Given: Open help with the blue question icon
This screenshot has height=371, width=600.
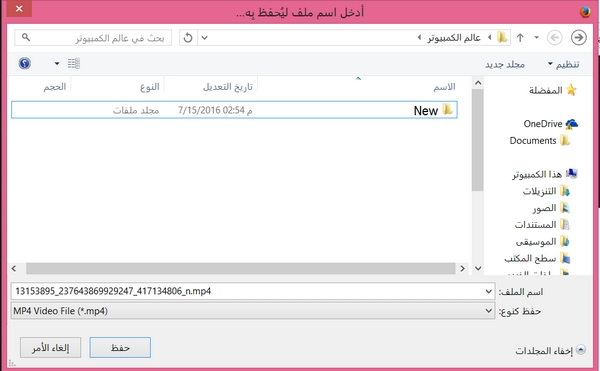Looking at the screenshot, I should tap(24, 63).
